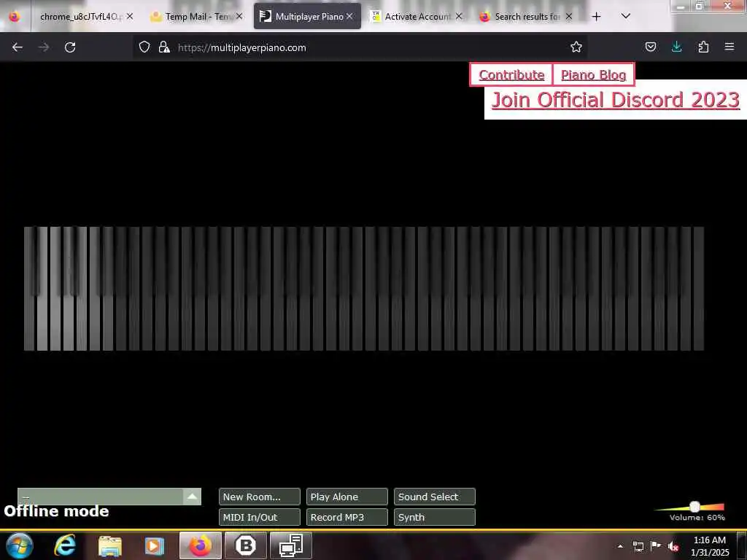Launch Internet Explorer from taskbar
747x560 pixels.
[65, 545]
